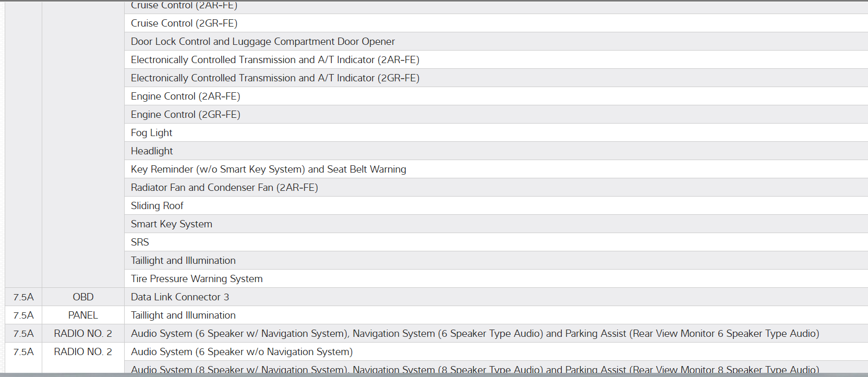
Task: Click the Engine Control (2AR-FE) row
Action: coord(185,96)
